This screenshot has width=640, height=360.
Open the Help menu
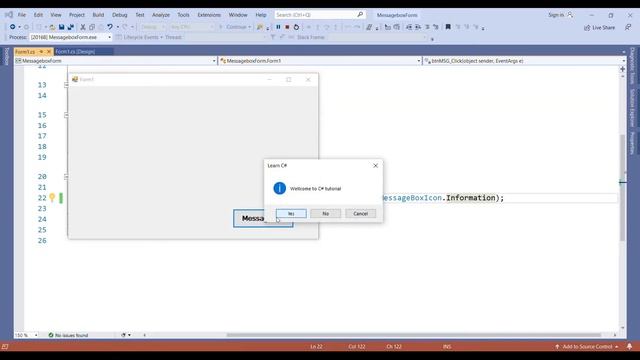click(x=261, y=15)
